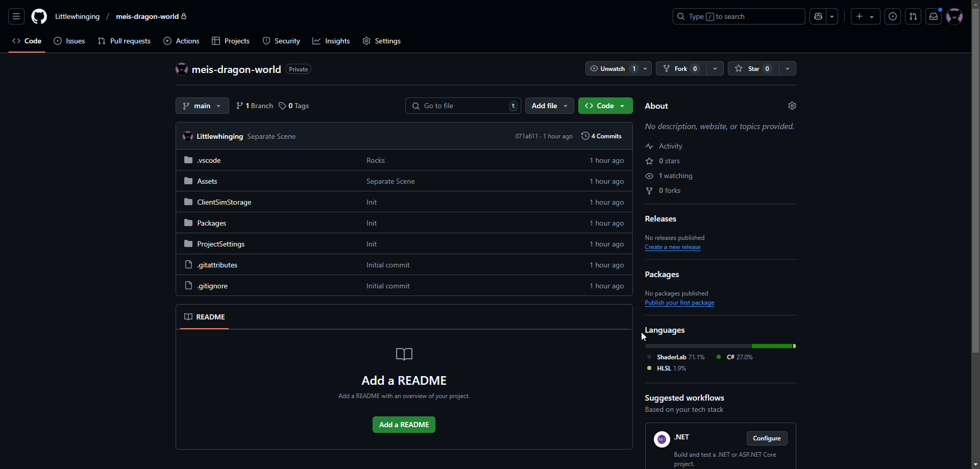Click the GitHub logo home icon

pos(39,16)
